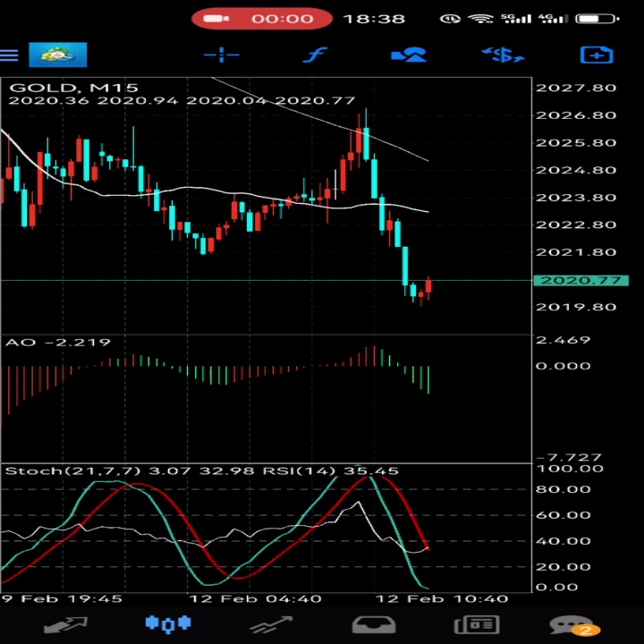Open the chart objects shapes tool
Screen dimensions: 644x644
click(409, 55)
